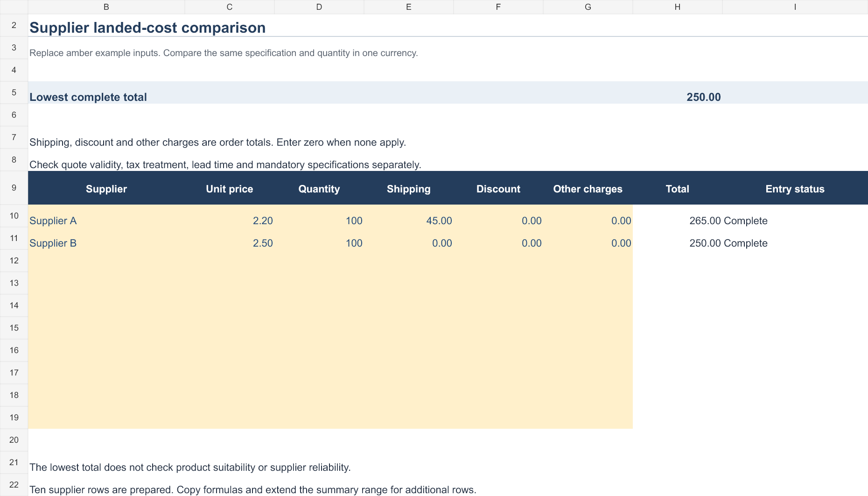868x496 pixels.
Task: Select column C header
Action: point(230,7)
